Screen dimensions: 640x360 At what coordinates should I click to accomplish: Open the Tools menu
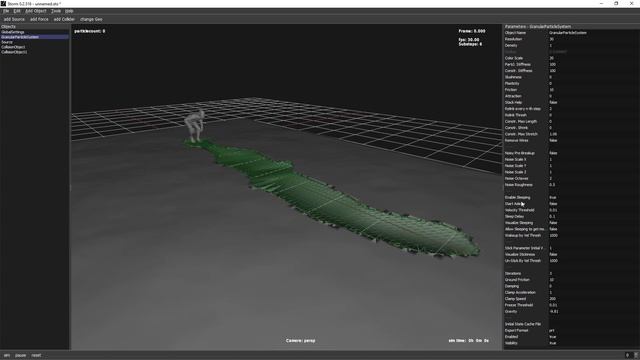click(56, 11)
